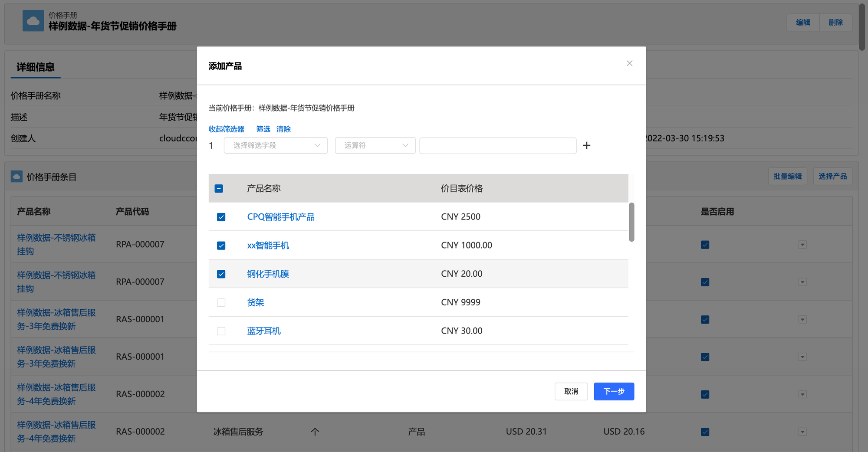
Task: Toggle the select-all header checkbox
Action: pyautogui.click(x=219, y=189)
